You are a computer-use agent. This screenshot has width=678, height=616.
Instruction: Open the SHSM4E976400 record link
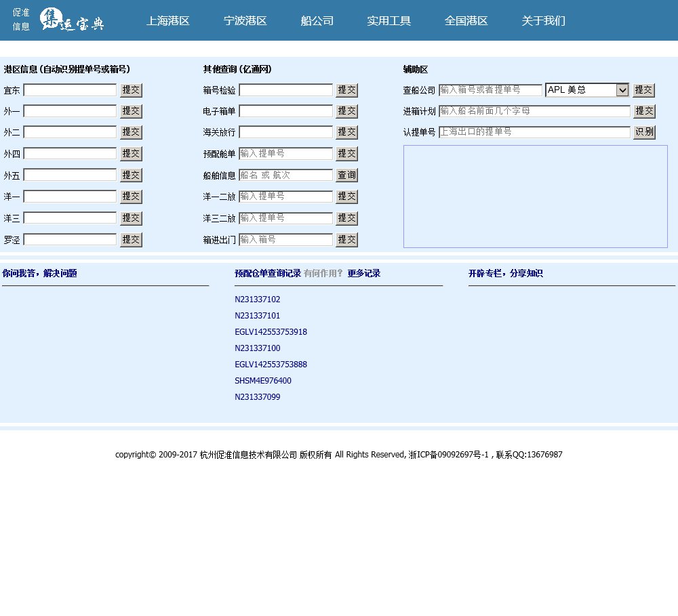[x=263, y=381]
